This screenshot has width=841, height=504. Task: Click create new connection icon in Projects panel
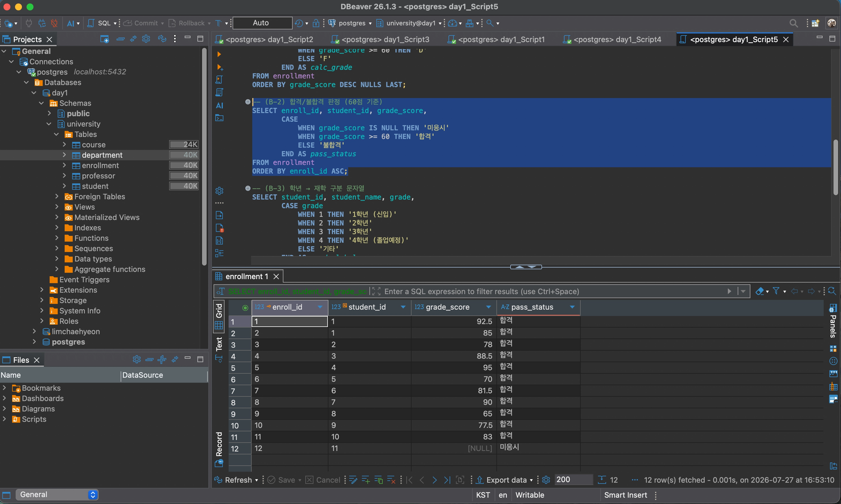105,39
